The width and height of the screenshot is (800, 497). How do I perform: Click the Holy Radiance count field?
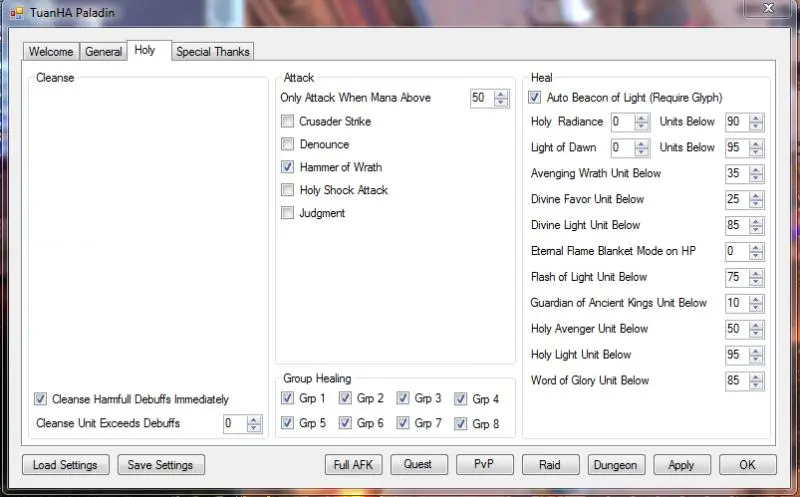(621, 122)
